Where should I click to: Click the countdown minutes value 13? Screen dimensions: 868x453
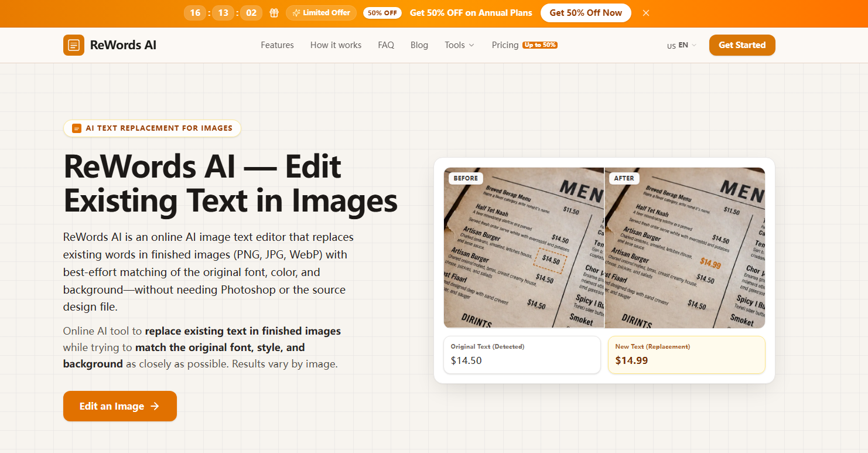point(223,13)
